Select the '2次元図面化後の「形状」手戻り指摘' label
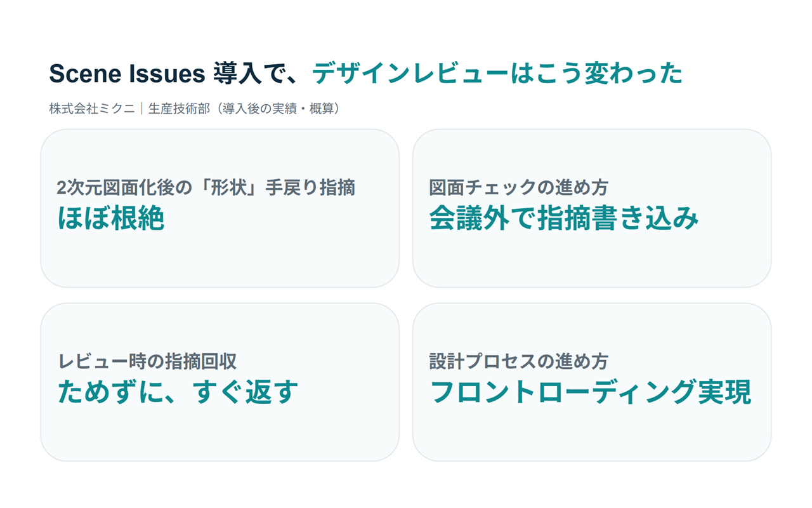Image resolution: width=812 pixels, height=508 pixels. (206, 188)
